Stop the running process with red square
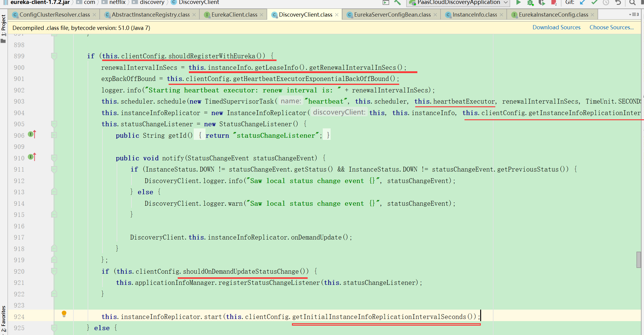 click(553, 2)
